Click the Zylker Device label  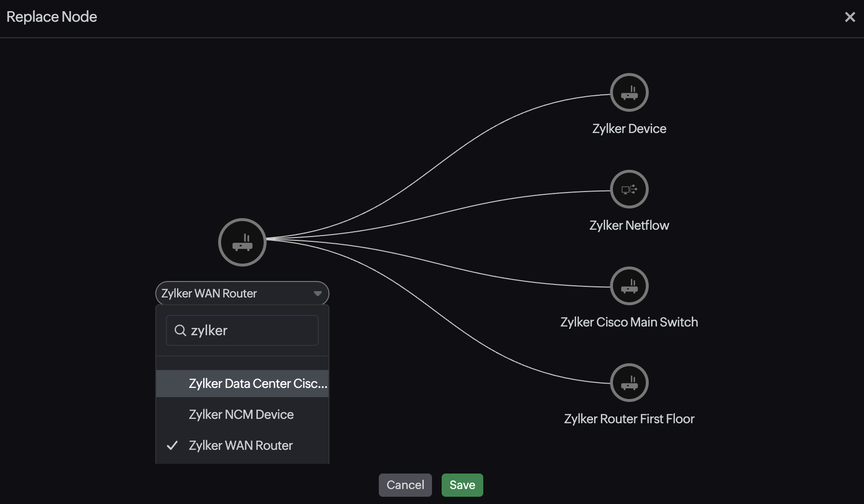coord(629,129)
